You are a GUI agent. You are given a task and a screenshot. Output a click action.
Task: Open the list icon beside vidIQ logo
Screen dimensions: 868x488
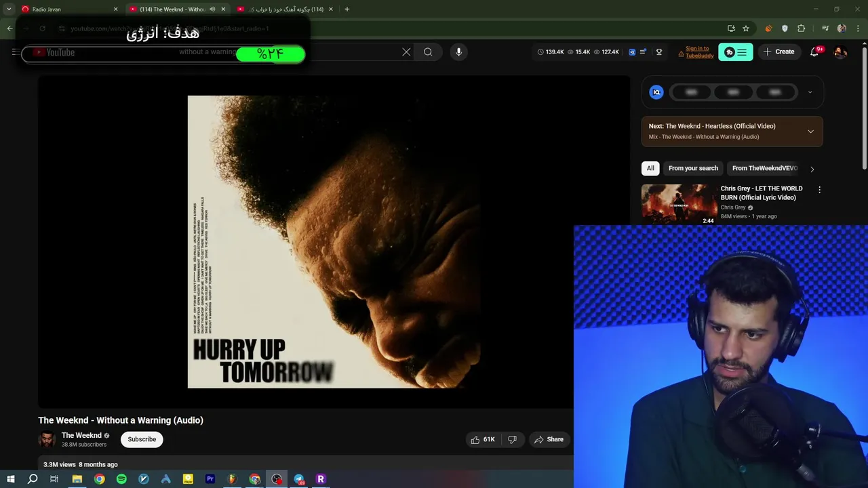click(643, 52)
